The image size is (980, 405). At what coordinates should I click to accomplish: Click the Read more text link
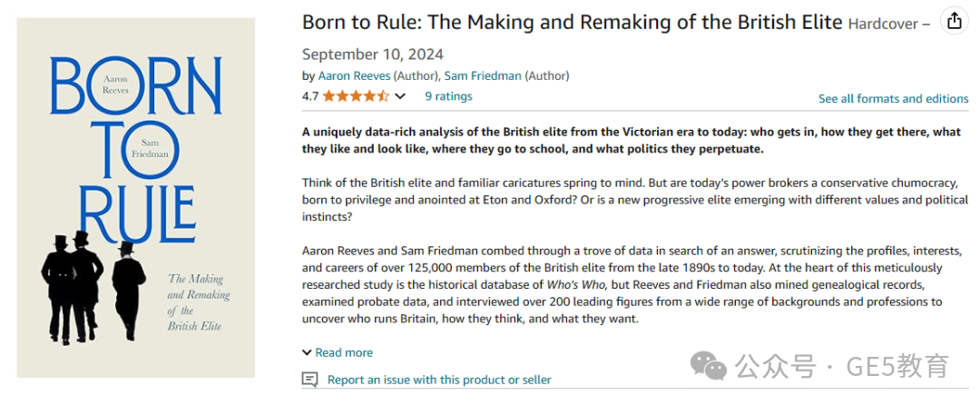(344, 352)
